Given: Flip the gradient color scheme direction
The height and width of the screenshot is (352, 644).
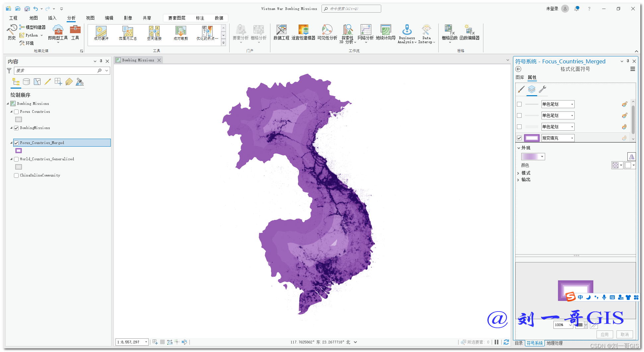Looking at the screenshot, I should 631,157.
